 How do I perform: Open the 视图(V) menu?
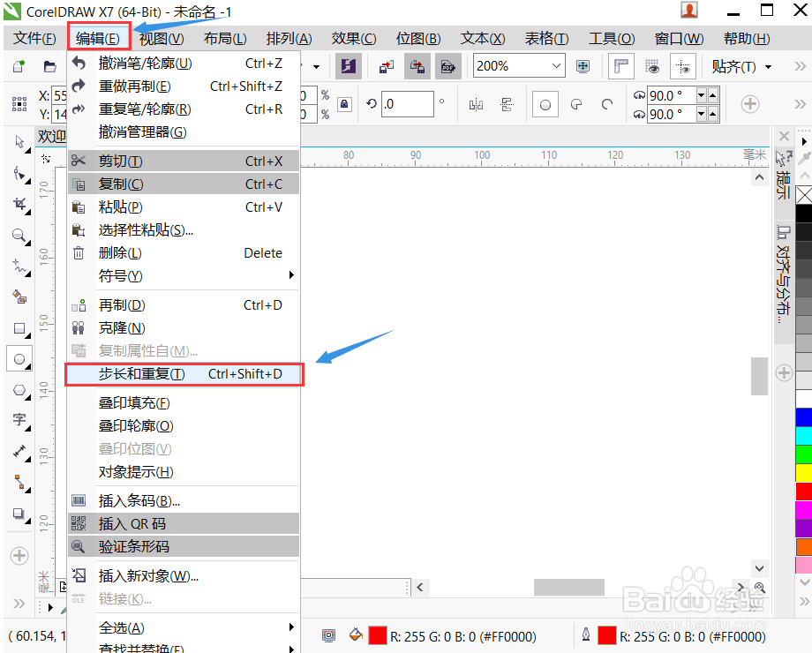[162, 39]
